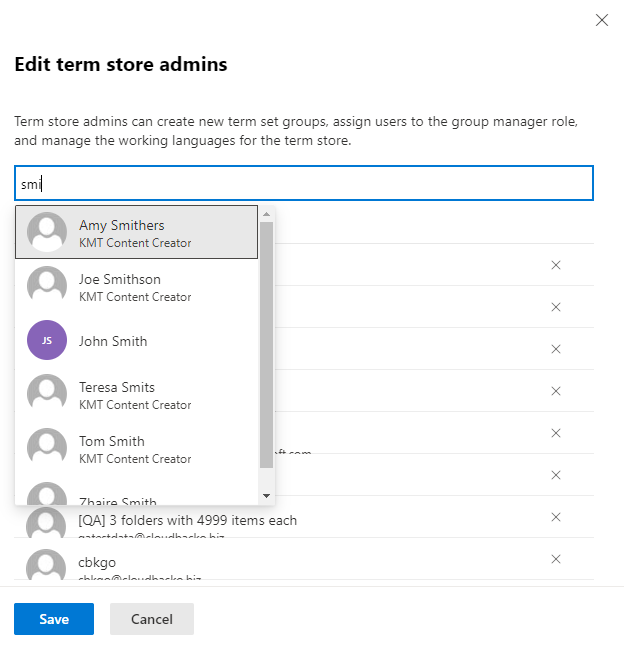The height and width of the screenshot is (646, 624).
Task: Click the cbkgo admin name
Action: click(x=99, y=562)
